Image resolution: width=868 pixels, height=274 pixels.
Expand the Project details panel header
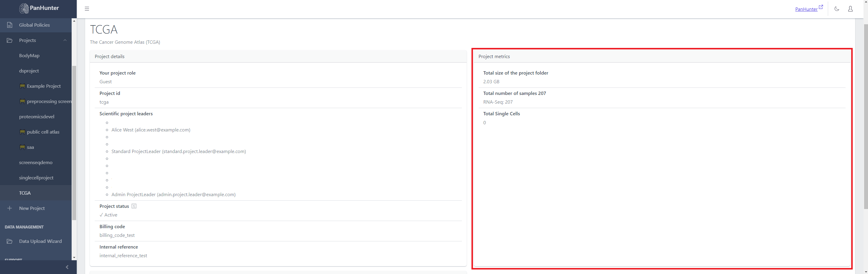point(109,56)
